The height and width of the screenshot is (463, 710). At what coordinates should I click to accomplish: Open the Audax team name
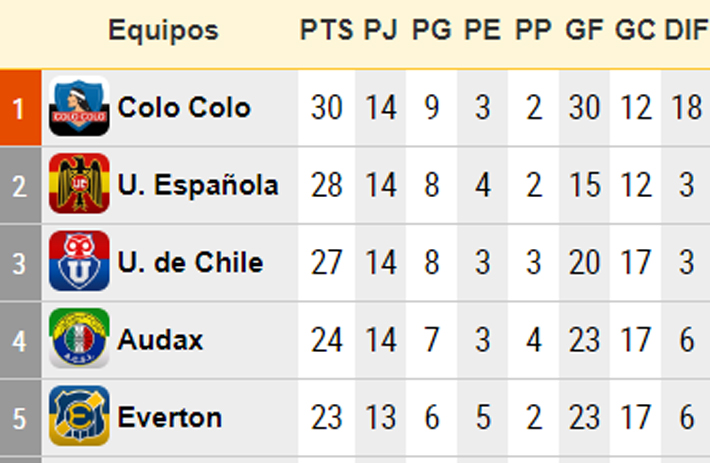point(160,339)
